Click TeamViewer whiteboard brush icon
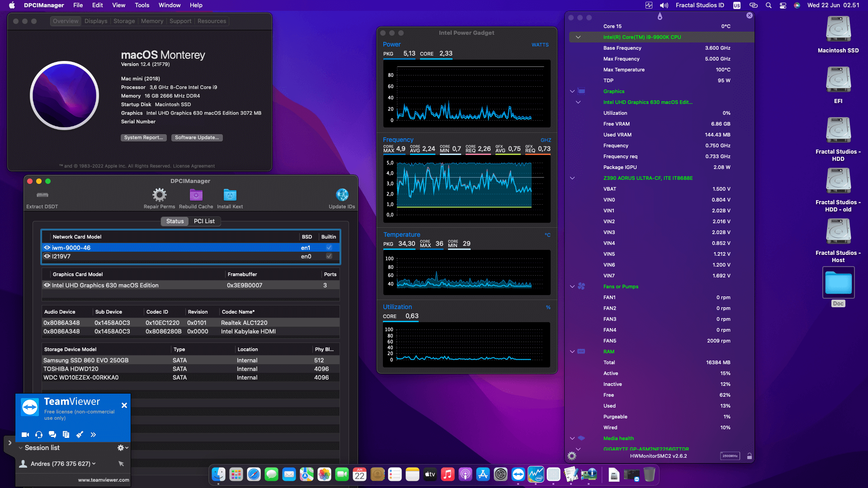Viewport: 868px width, 488px height. tap(80, 435)
